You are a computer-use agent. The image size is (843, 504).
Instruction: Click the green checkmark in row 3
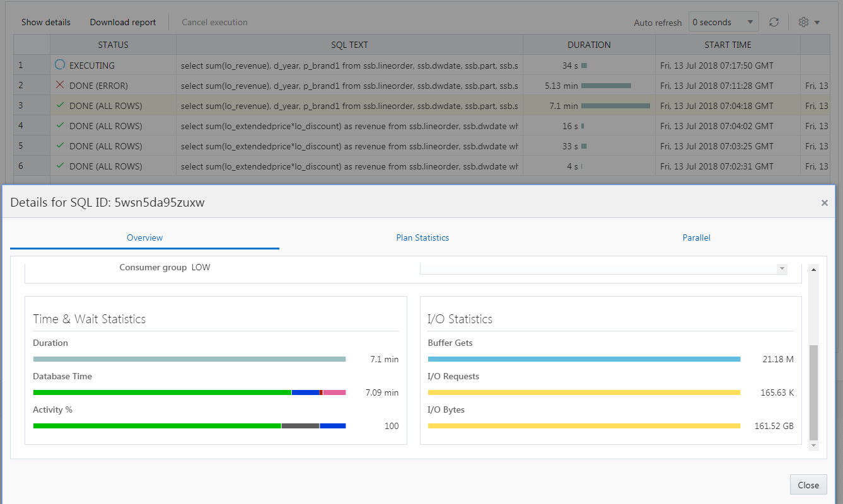(x=60, y=106)
